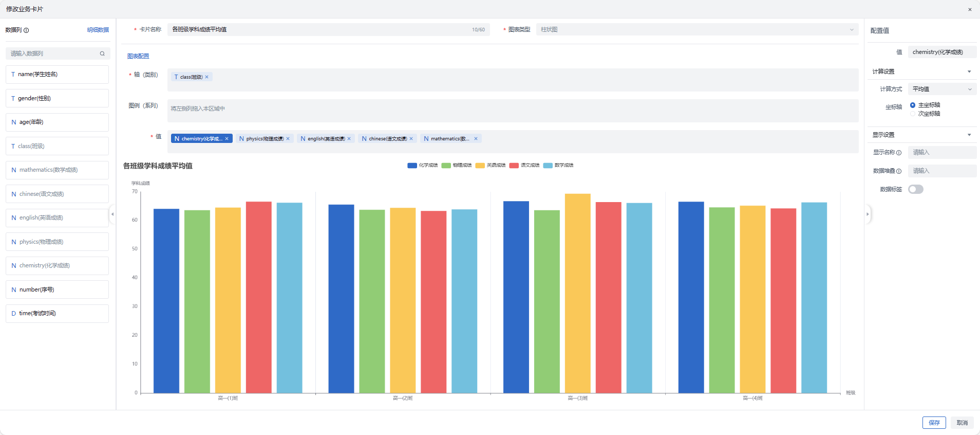The width and height of the screenshot is (980, 435).
Task: Remove the mathematics value tag
Action: (476, 139)
